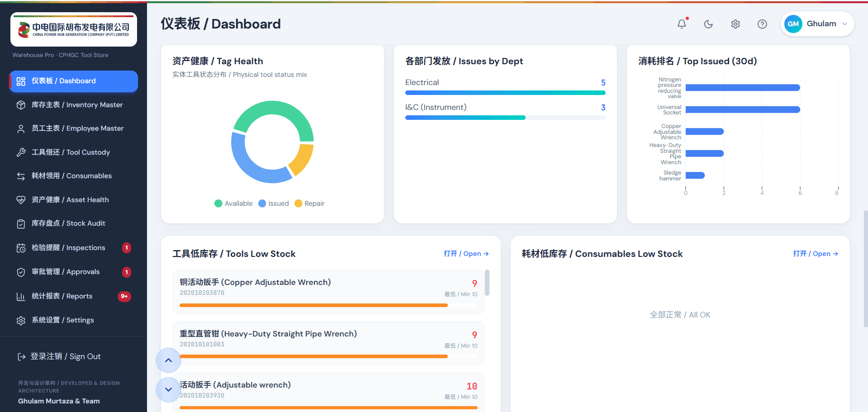Click the Inspections red badge 1
The height and width of the screenshot is (412, 868).
127,248
